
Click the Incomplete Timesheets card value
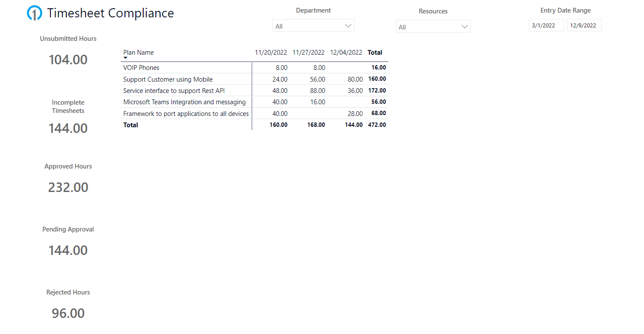tap(68, 128)
